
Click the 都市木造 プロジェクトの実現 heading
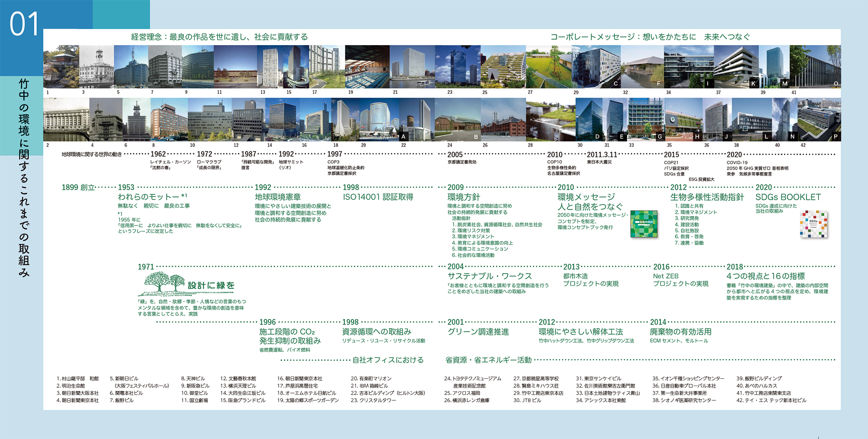(591, 280)
